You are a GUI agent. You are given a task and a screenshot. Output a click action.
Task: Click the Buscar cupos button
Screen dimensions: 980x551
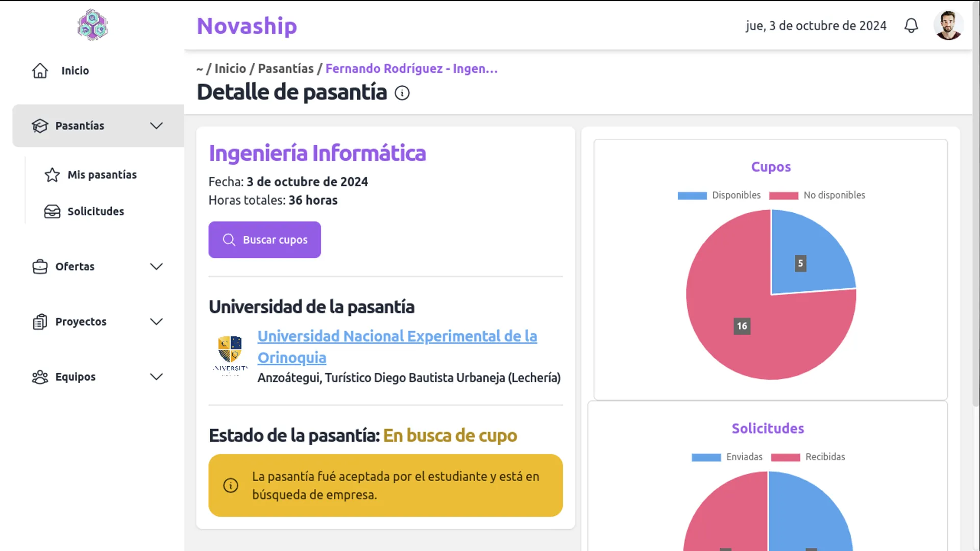point(264,240)
